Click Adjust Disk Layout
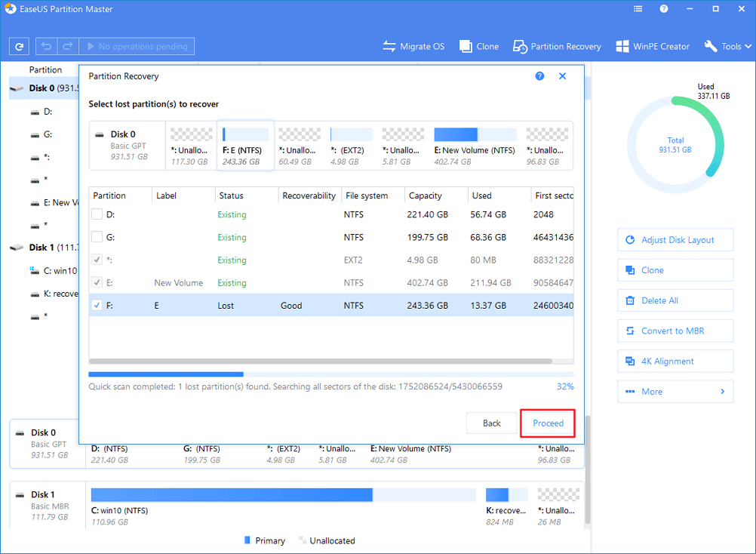Viewport: 756px width, 554px height. [x=675, y=240]
